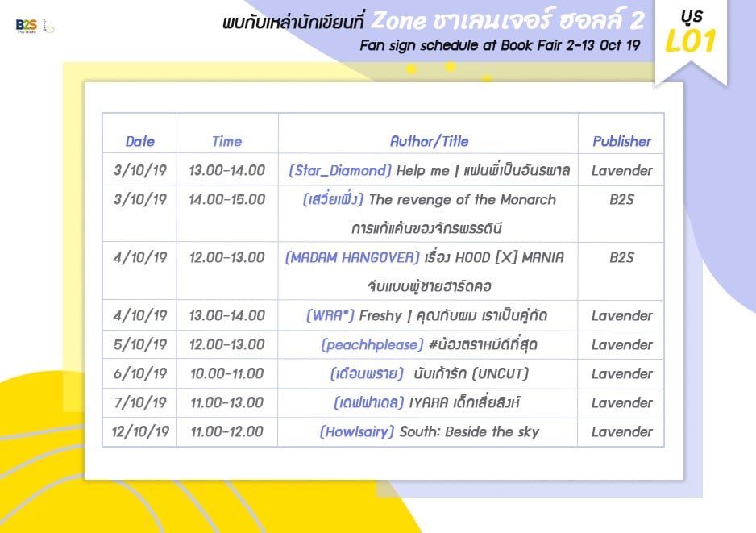Click the Lavender publisher cell in the Howlsairy row

(621, 431)
